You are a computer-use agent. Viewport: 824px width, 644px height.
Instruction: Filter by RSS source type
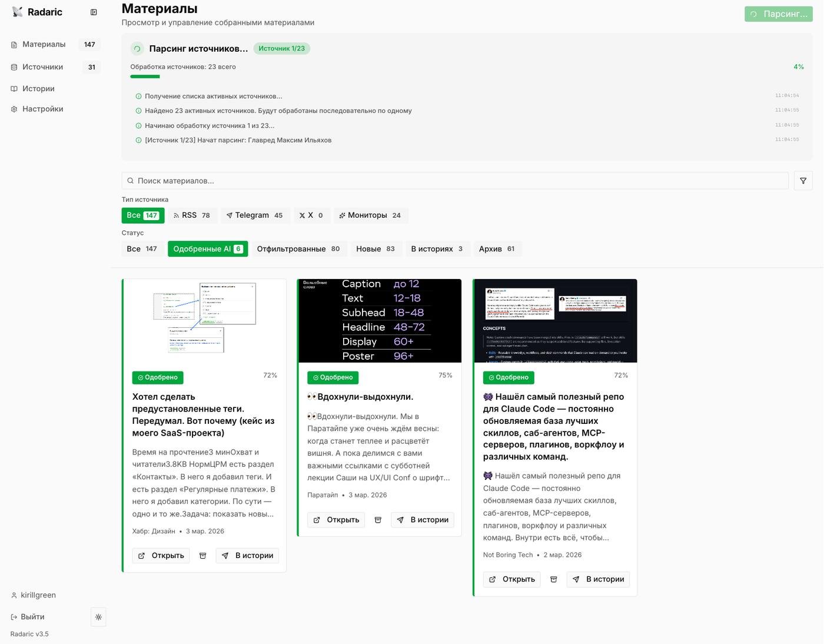[191, 215]
